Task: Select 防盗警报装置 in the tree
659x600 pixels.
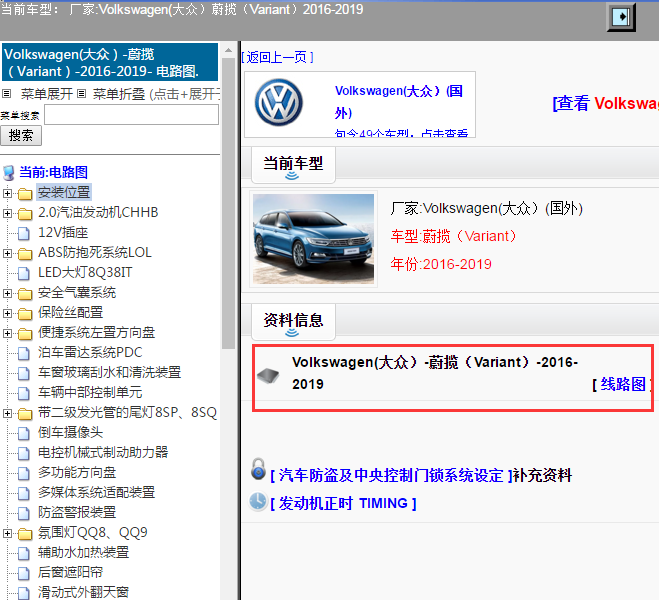Action: coord(77,512)
